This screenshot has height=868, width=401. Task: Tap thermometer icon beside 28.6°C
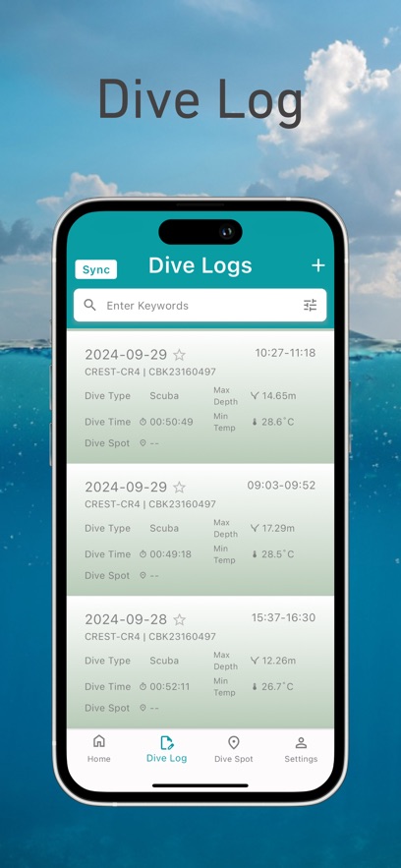[x=255, y=422]
